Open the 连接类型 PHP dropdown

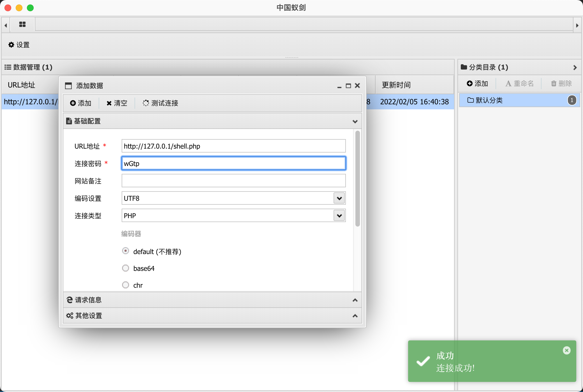tap(339, 216)
